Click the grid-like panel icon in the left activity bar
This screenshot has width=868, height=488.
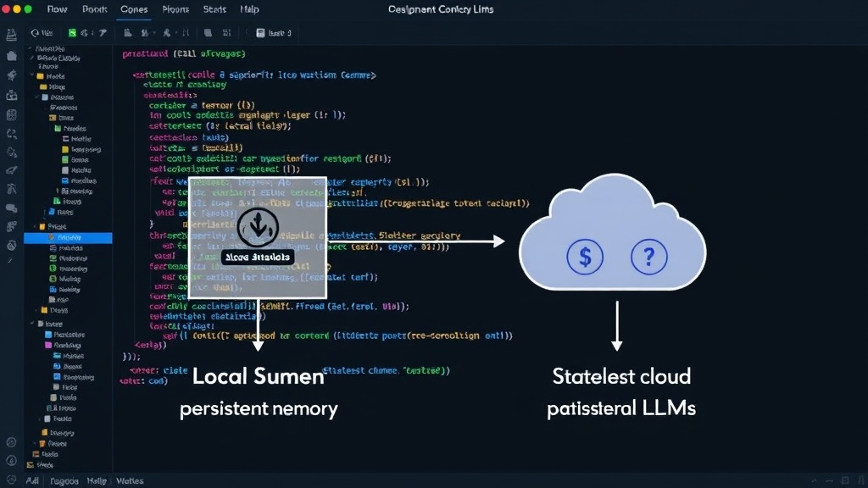11,115
